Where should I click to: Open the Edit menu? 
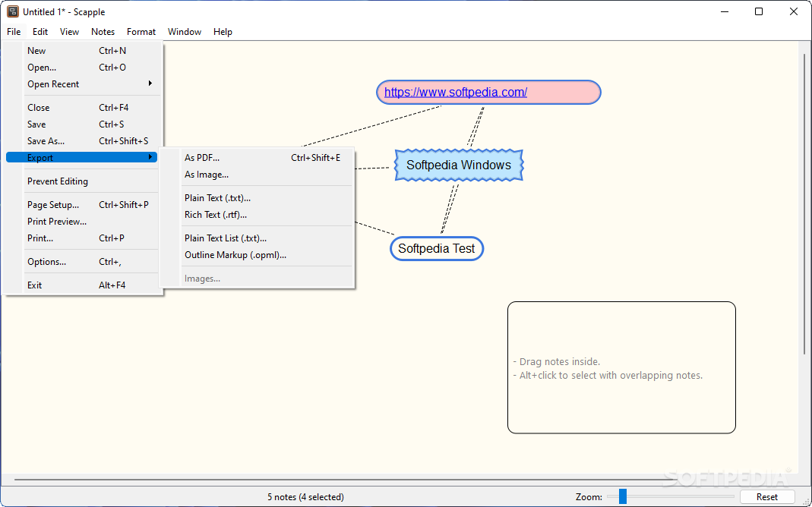[x=39, y=32]
